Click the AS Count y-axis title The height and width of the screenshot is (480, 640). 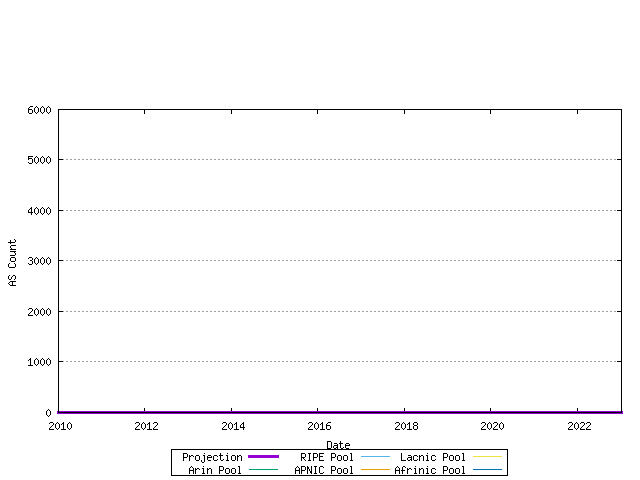pyautogui.click(x=13, y=263)
